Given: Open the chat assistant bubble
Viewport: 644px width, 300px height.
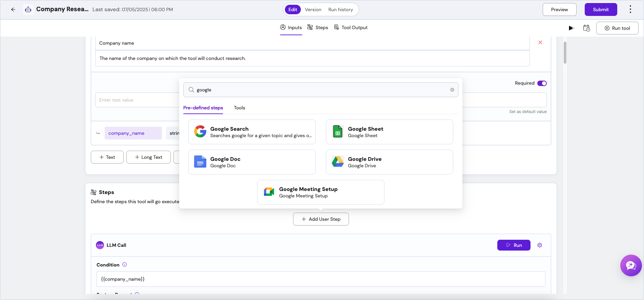Looking at the screenshot, I should pyautogui.click(x=631, y=265).
